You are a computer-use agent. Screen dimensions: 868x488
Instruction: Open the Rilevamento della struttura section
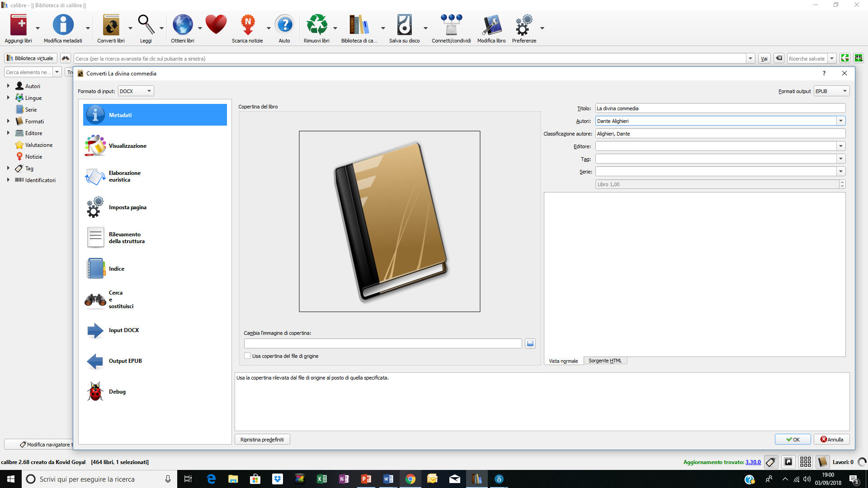[155, 238]
